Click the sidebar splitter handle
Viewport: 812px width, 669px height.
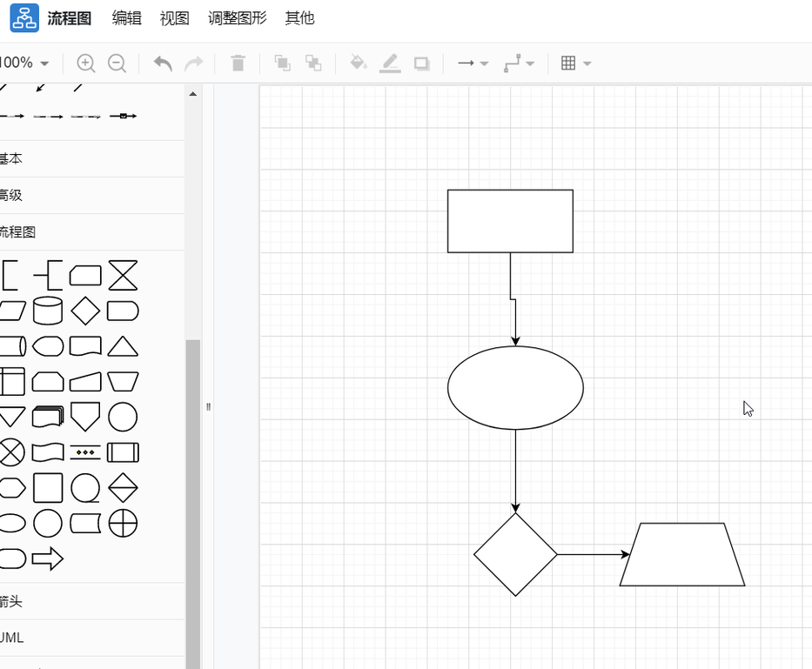point(208,407)
